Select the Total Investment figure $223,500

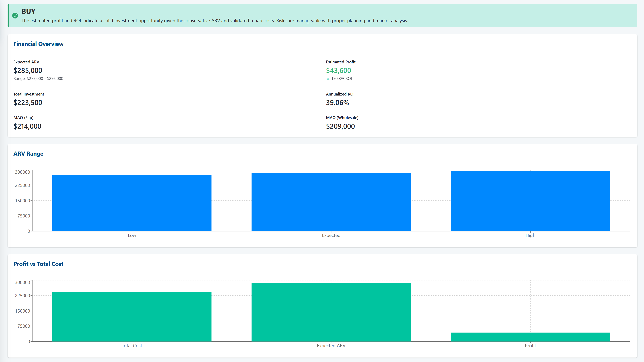point(28,103)
